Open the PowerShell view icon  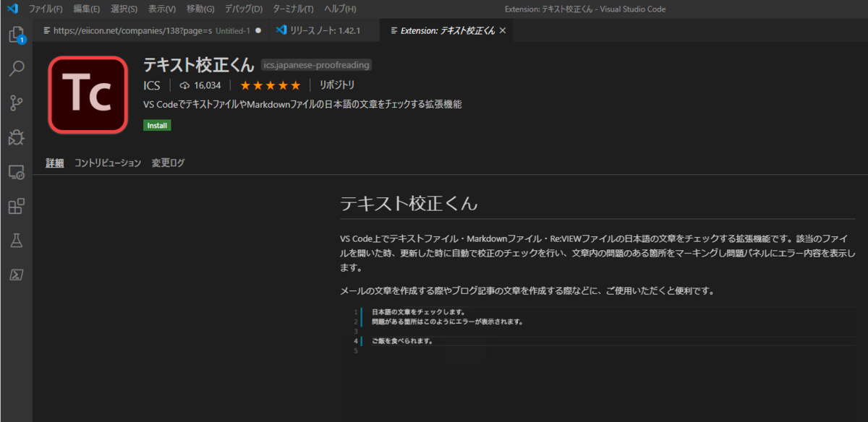16,275
